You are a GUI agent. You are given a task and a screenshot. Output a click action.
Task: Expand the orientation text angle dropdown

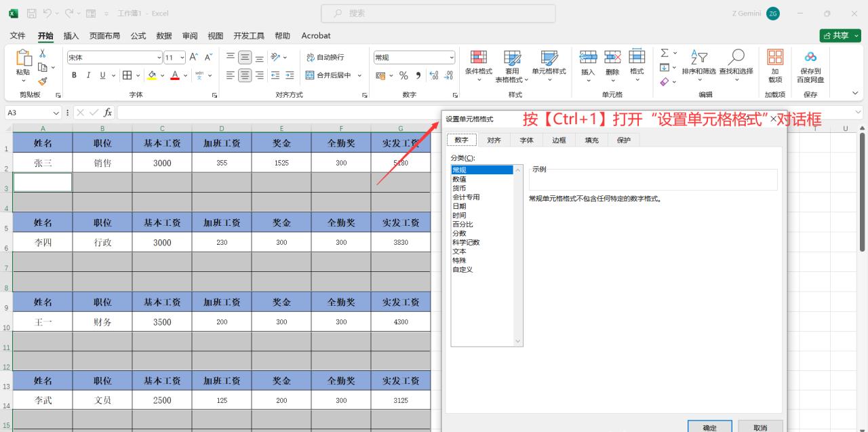[x=285, y=58]
